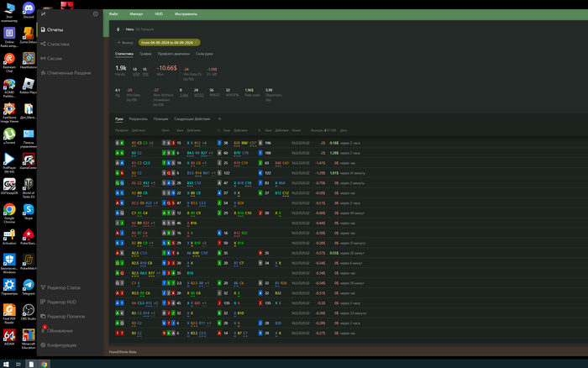This screenshot has width=588, height=368.
Task: Open Редактор Попапов
Action: coord(66,316)
